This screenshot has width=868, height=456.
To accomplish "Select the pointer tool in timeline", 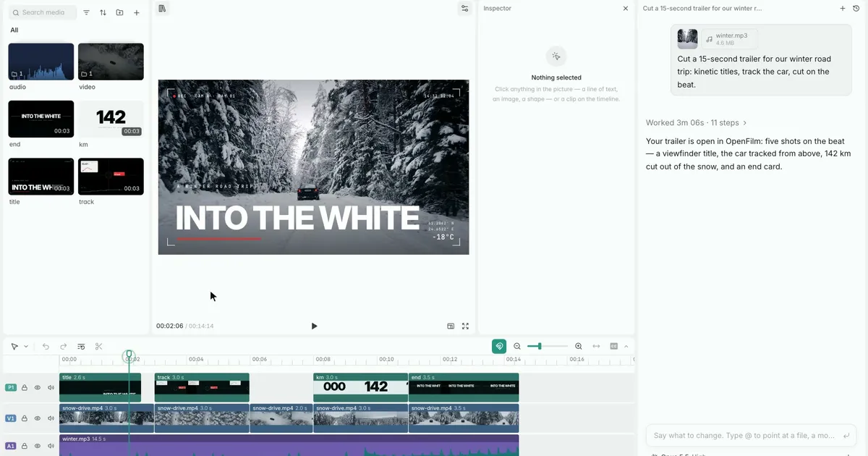I will [14, 347].
